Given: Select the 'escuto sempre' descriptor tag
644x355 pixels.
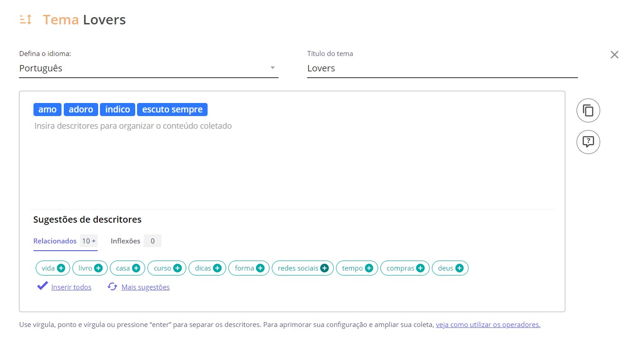Looking at the screenshot, I should [x=172, y=109].
